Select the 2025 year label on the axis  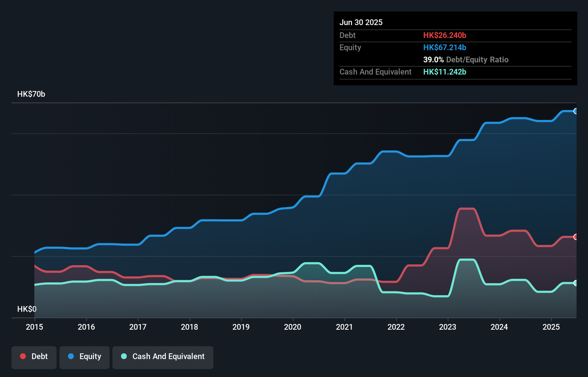pyautogui.click(x=551, y=327)
